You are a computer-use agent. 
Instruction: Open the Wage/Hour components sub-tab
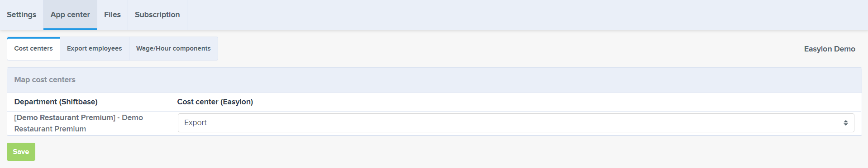(x=173, y=48)
